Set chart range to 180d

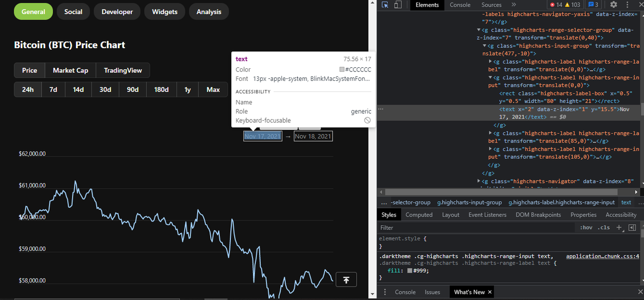(x=162, y=89)
